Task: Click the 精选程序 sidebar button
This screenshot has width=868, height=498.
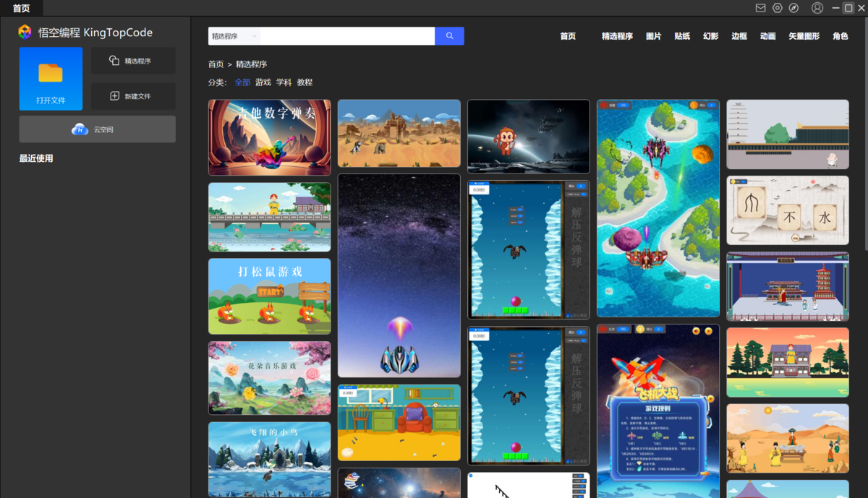Action: (132, 61)
